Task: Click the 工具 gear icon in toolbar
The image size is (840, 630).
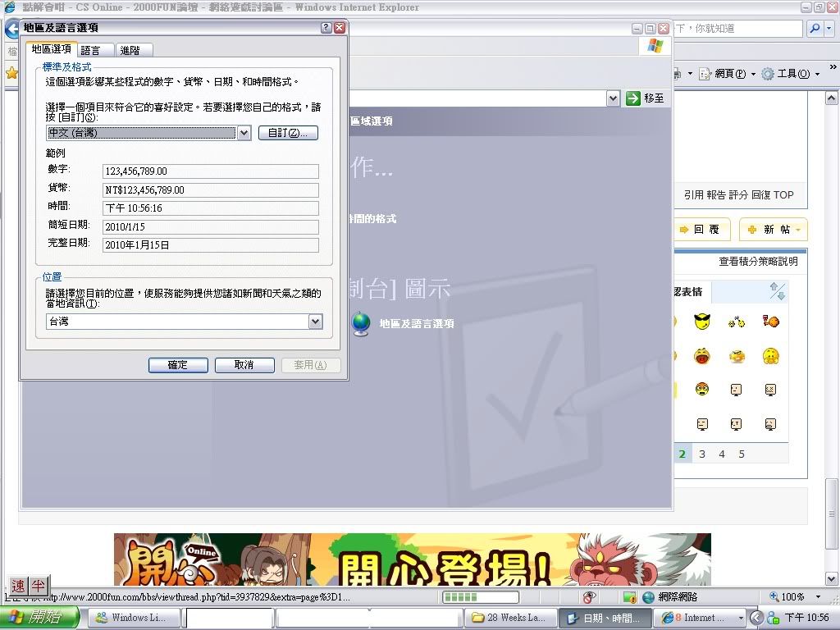Action: pos(768,74)
